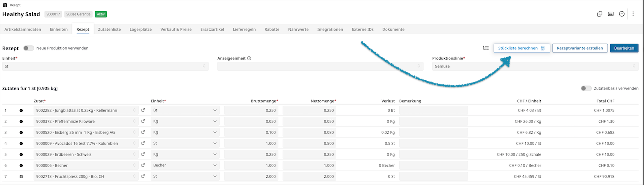This screenshot has height=185, width=644.
Task: Switch to Lagerplätze tab
Action: (140, 29)
